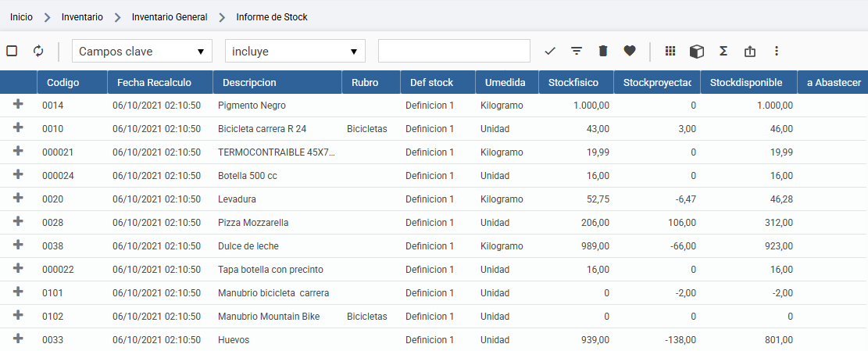Screen dimensions: 868x351
Task: Click code 0033 cell
Action: click(x=52, y=340)
